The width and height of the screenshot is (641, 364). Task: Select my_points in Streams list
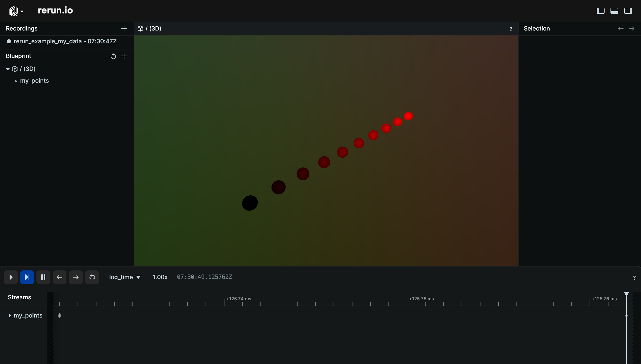point(28,316)
